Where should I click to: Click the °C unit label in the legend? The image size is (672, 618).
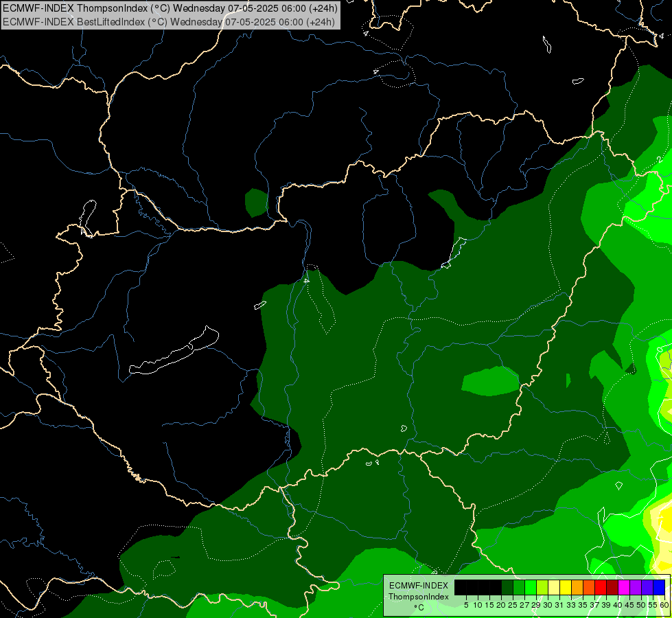click(419, 608)
